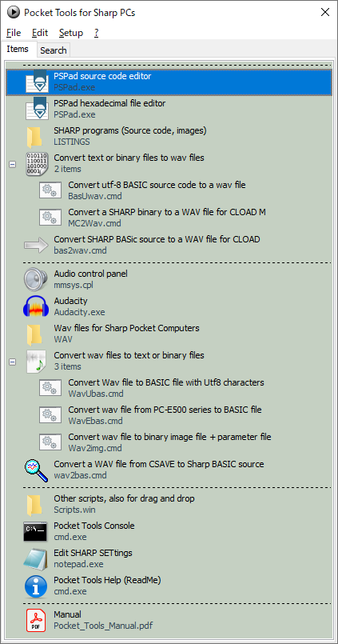Open the Setup menu
This screenshot has width=338, height=644.
tap(71, 33)
